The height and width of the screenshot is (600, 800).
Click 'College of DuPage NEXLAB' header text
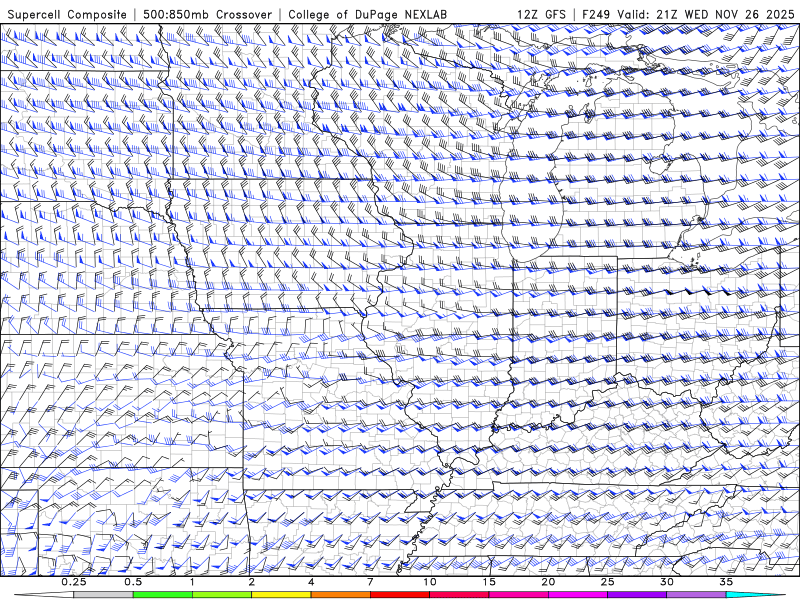[x=367, y=14]
